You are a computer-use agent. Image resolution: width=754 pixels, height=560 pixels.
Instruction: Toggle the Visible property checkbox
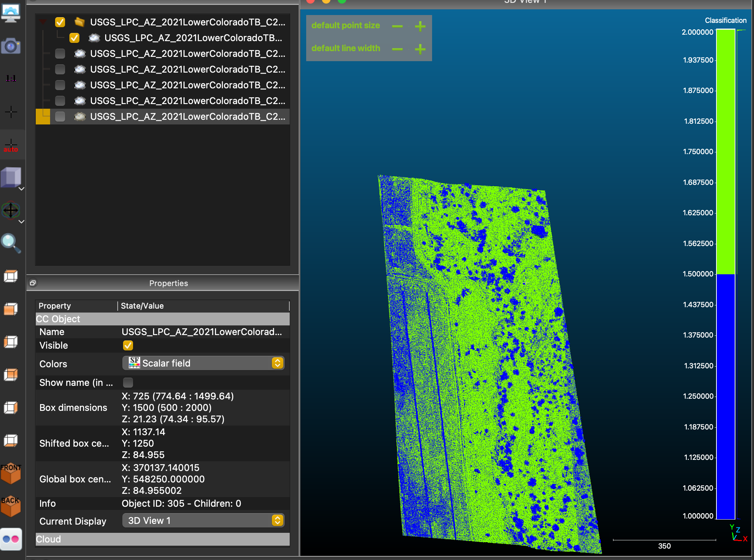[128, 345]
